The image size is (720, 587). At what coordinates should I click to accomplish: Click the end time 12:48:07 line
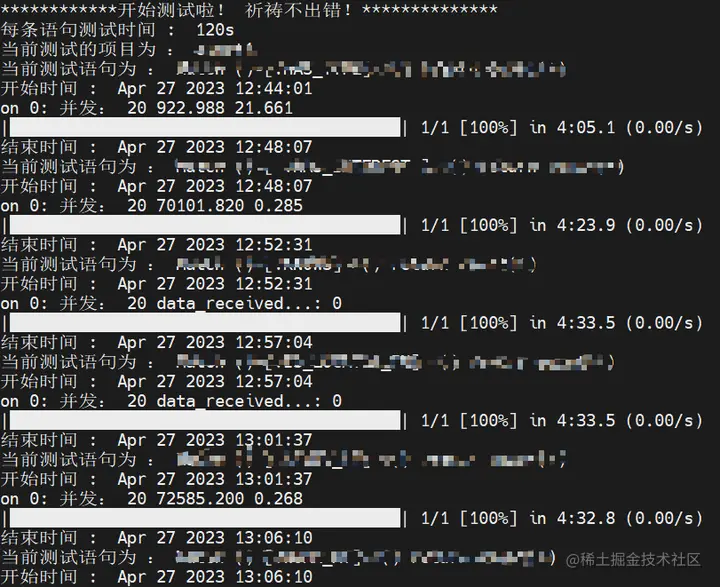(x=157, y=147)
